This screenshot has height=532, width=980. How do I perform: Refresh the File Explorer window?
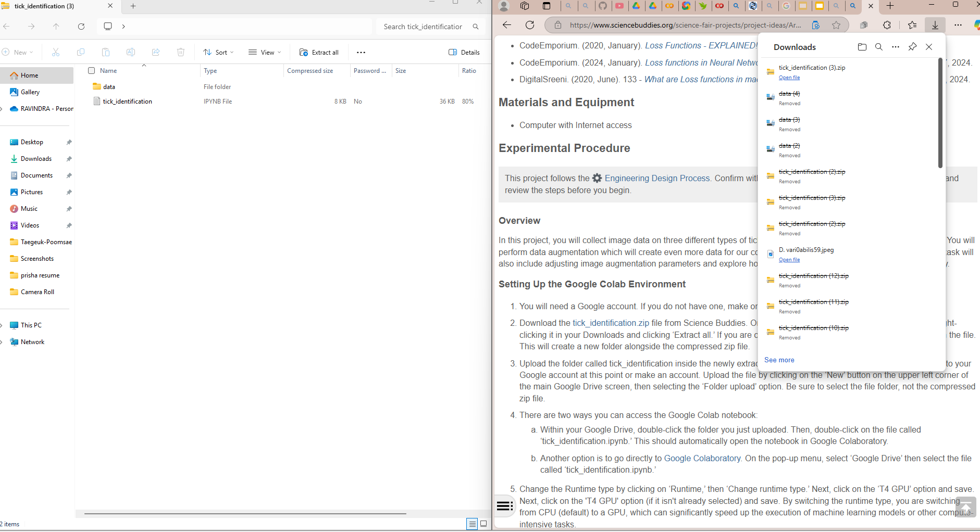click(x=81, y=26)
